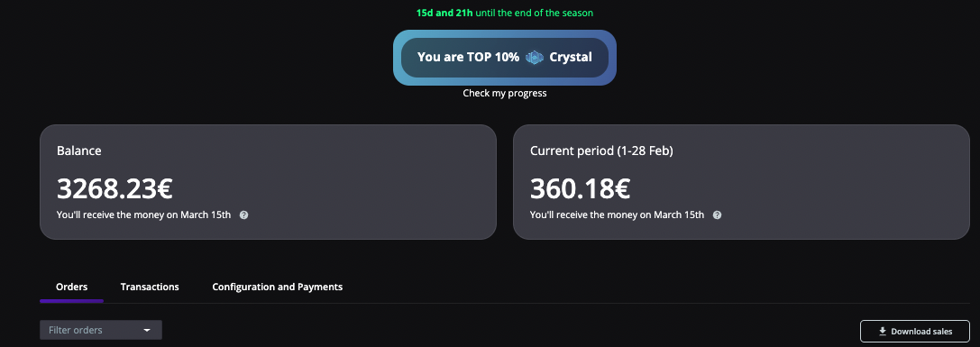Screen dimensions: 980x347
Task: Select the Orders tab
Action: [x=72, y=287]
